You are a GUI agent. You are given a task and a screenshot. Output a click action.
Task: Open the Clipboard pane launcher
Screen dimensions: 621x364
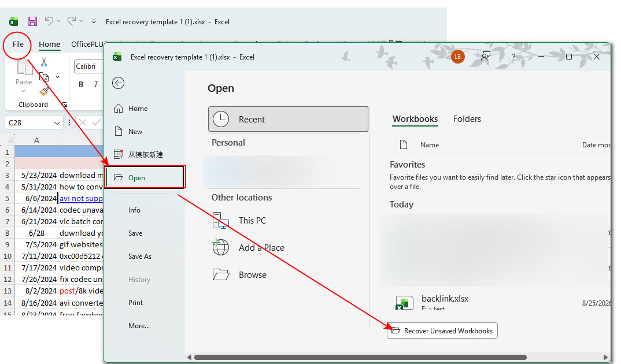[x=65, y=105]
